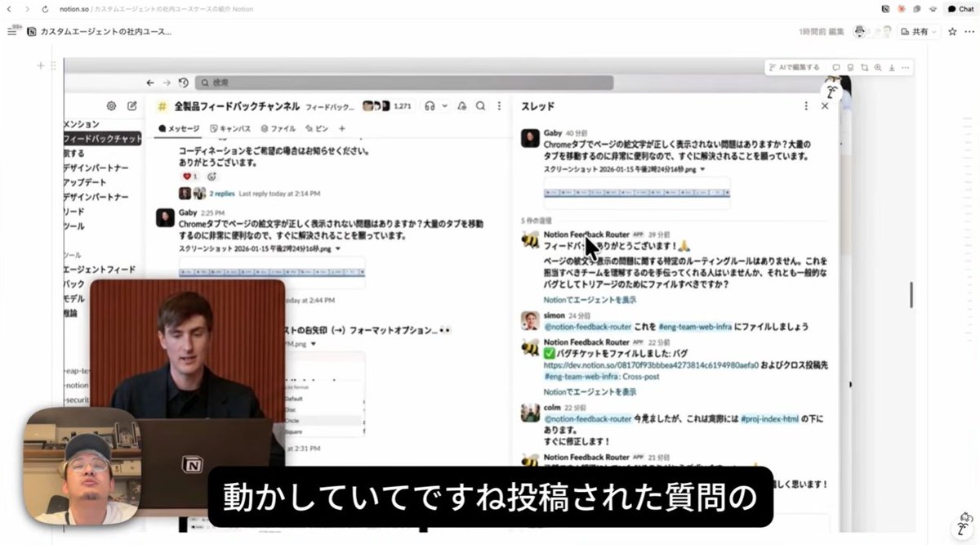Reload the page via the browser refresh icon
This screenshot has height=545, width=980.
click(45, 8)
